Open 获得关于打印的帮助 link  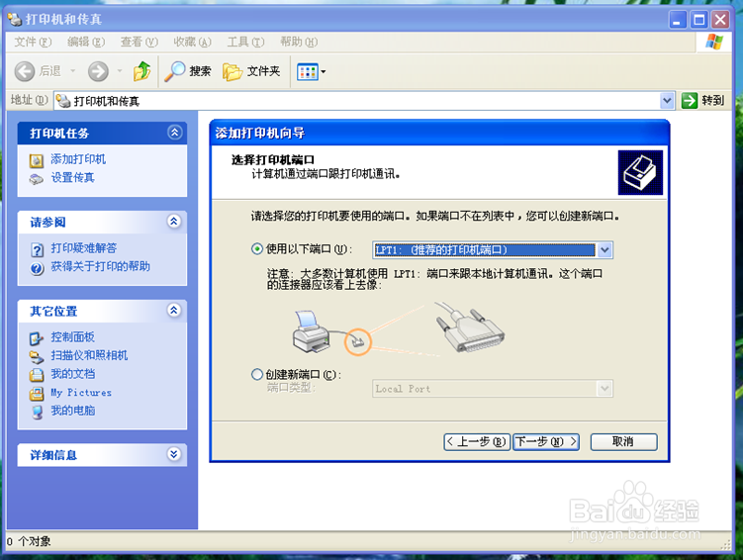101,266
